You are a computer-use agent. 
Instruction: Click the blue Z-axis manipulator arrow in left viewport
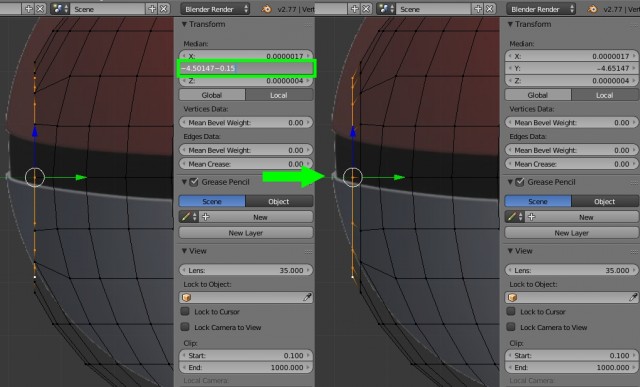click(35, 131)
